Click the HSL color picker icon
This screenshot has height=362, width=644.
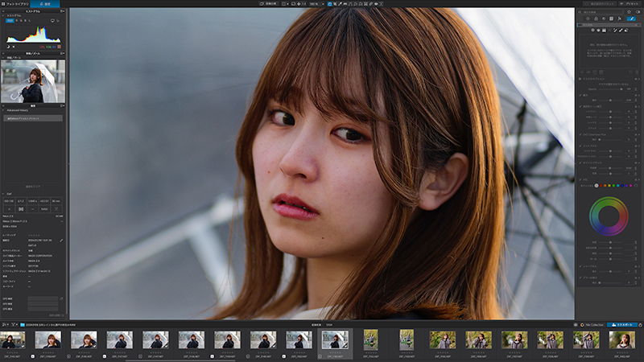point(636,186)
